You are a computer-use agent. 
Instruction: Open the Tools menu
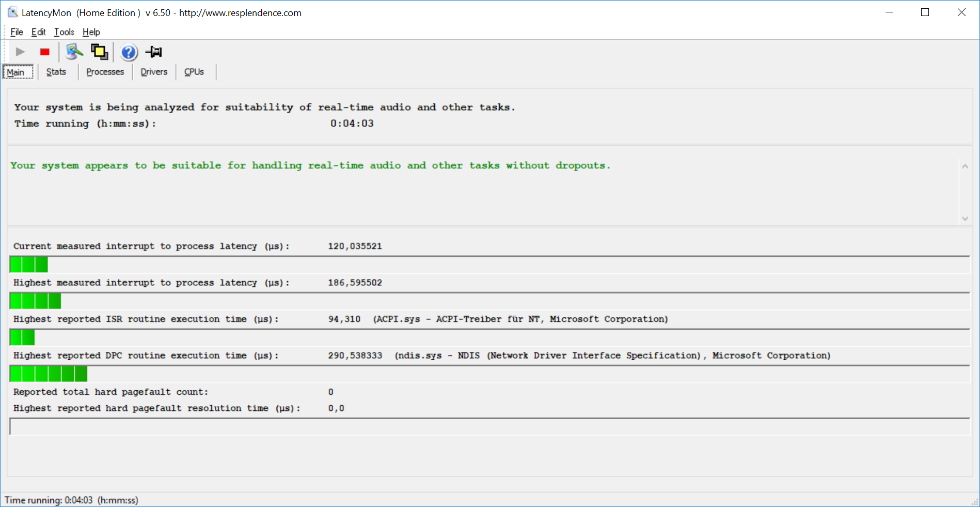coord(64,32)
